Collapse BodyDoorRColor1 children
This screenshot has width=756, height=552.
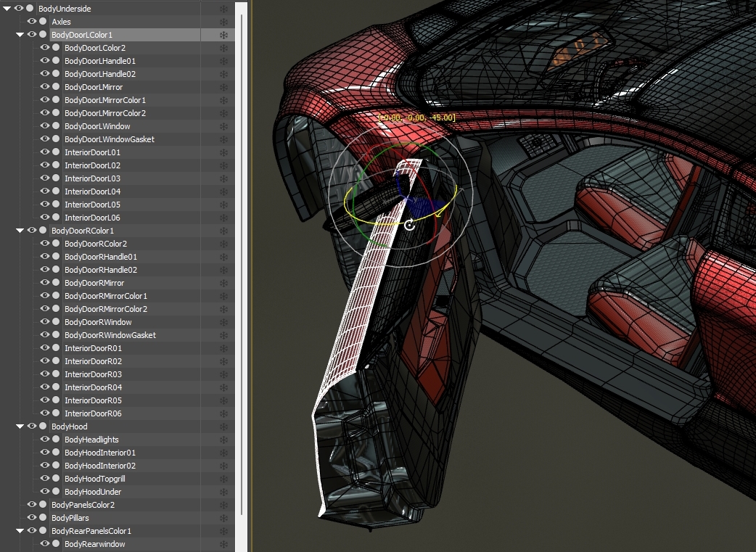[x=20, y=231]
